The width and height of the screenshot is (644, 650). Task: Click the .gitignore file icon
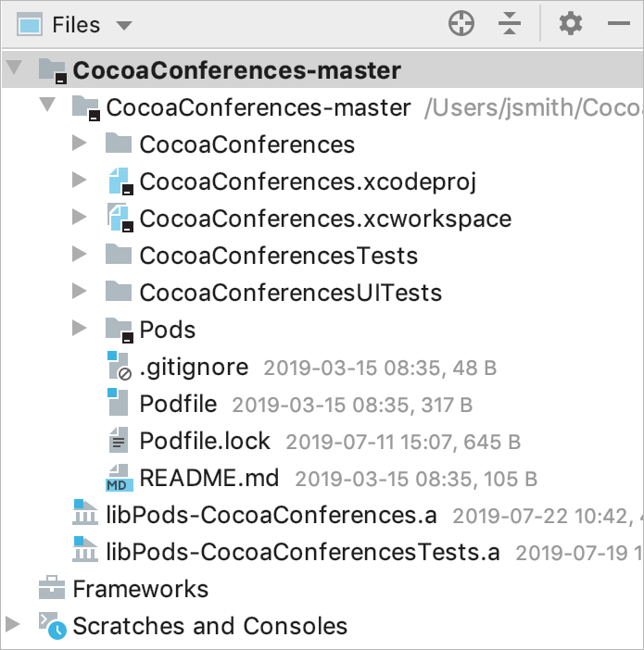click(118, 368)
